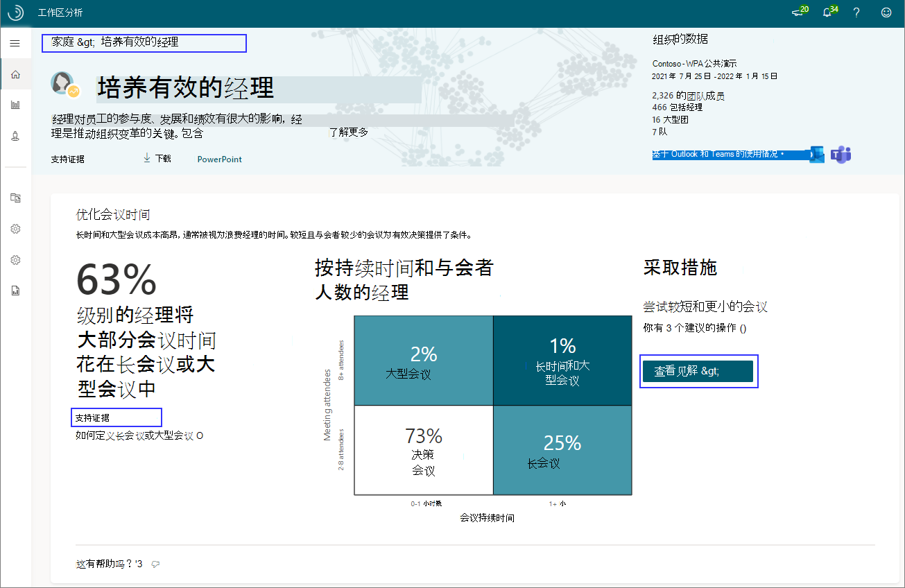Click the manager avatar with trend badge

point(65,84)
